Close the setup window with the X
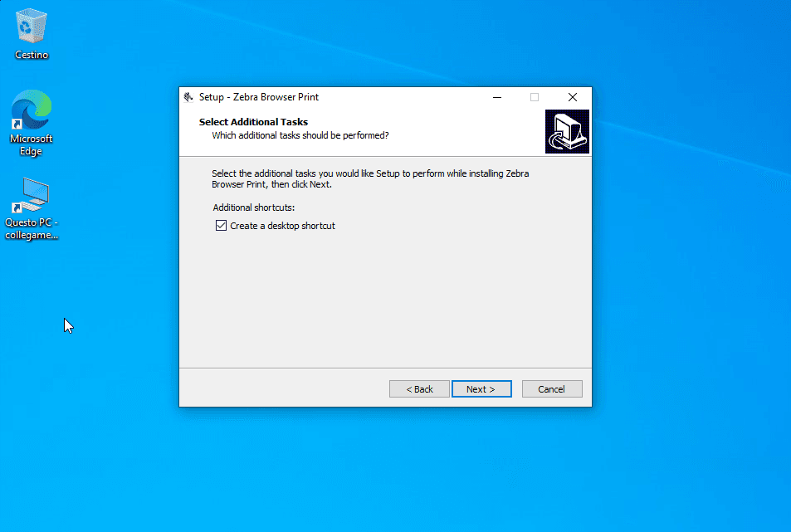Viewport: 791px width, 532px height. (x=573, y=97)
